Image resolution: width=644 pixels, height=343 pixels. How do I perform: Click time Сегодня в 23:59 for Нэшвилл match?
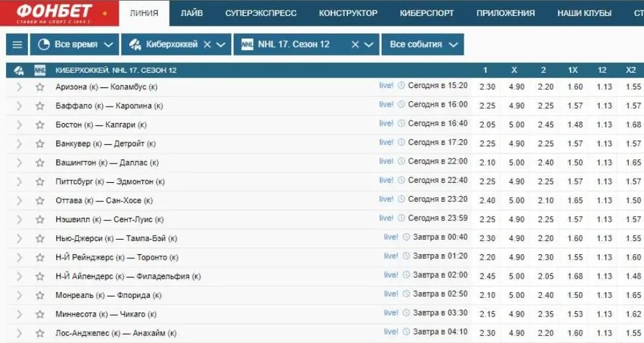(x=438, y=218)
